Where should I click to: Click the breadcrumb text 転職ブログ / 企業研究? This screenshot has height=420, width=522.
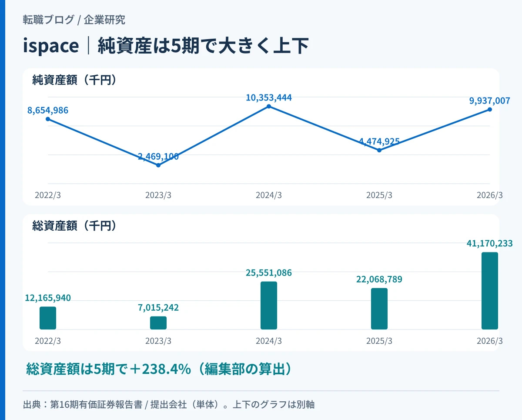pos(74,20)
